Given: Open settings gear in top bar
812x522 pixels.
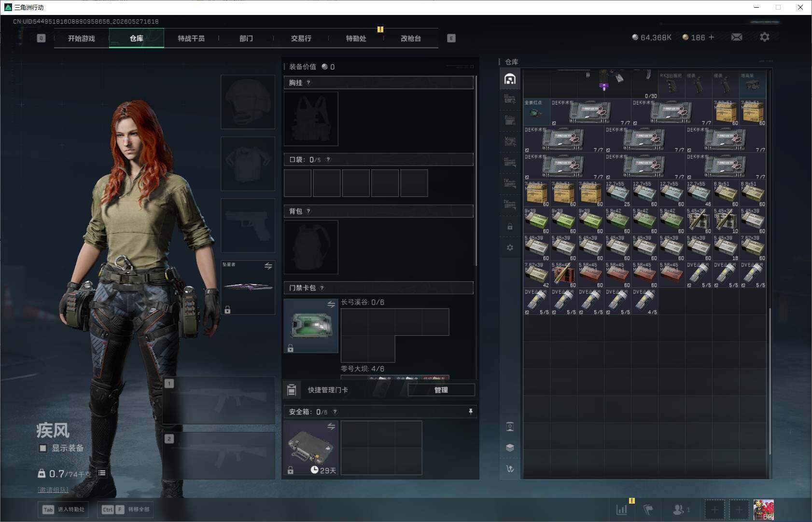Looking at the screenshot, I should (765, 37).
